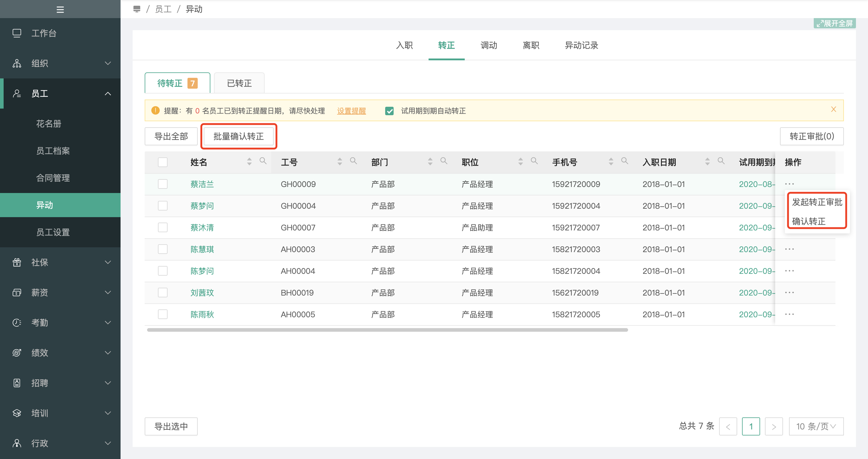The image size is (868, 459).
Task: Click the horizontal table scrollbar
Action: click(388, 330)
